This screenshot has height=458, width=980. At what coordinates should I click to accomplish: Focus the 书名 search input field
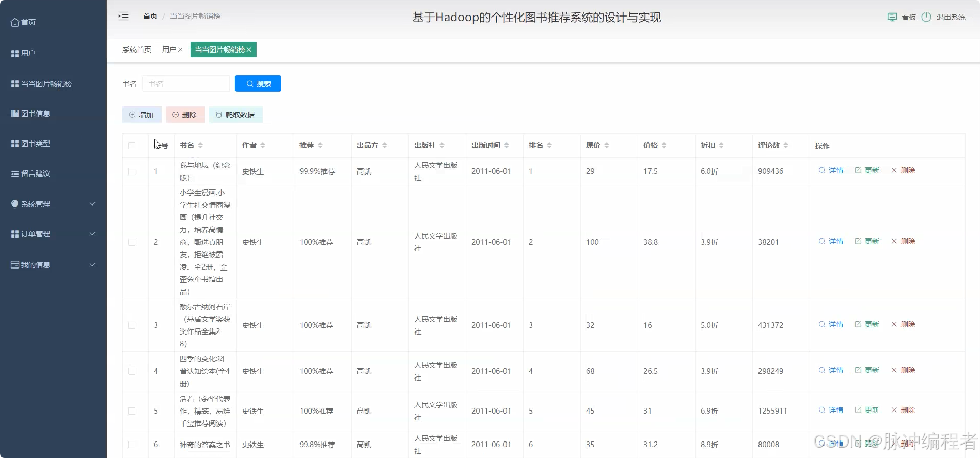(186, 84)
